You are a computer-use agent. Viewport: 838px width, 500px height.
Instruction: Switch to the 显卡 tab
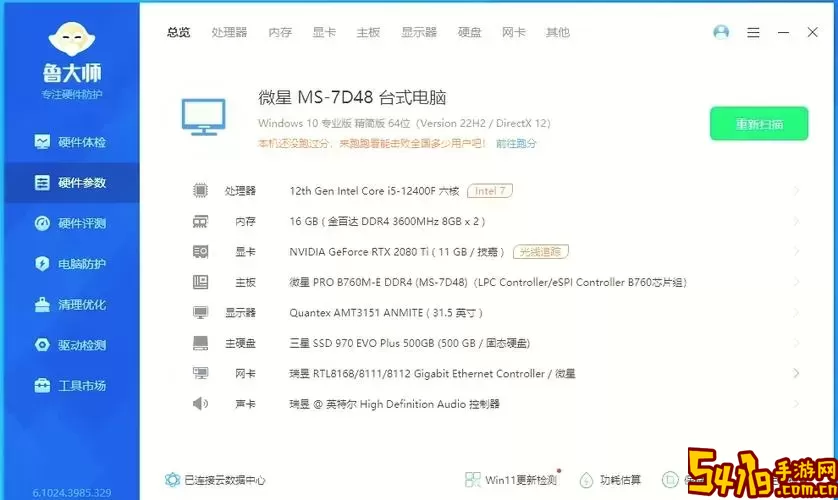[x=324, y=33]
